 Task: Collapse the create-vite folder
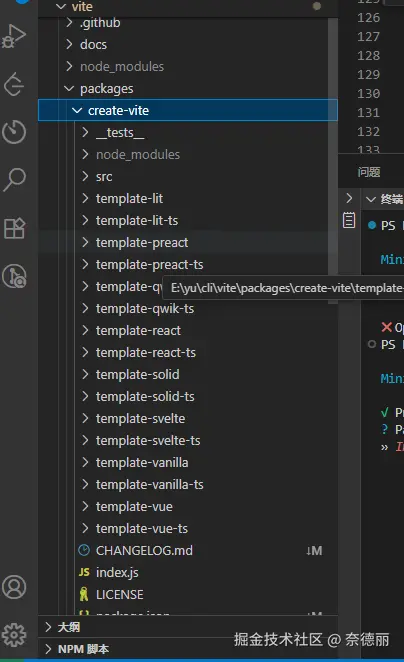77,111
